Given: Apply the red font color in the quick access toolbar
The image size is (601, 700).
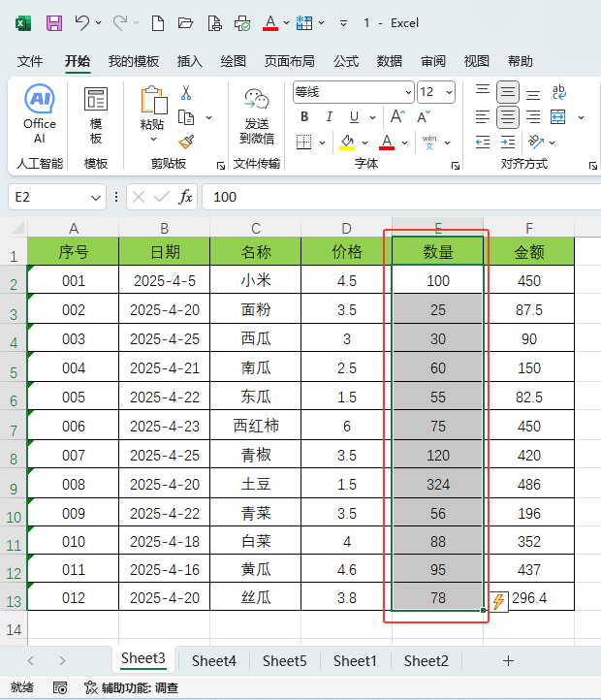Looking at the screenshot, I should coord(270,22).
